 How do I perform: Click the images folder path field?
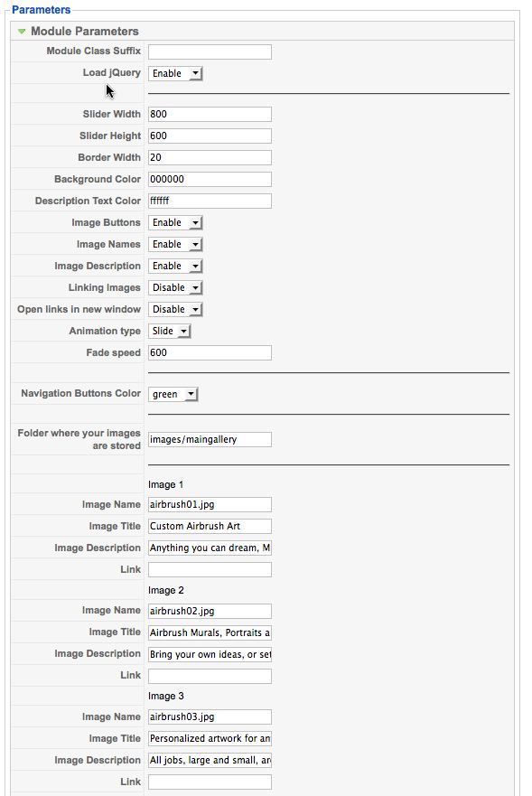210,440
